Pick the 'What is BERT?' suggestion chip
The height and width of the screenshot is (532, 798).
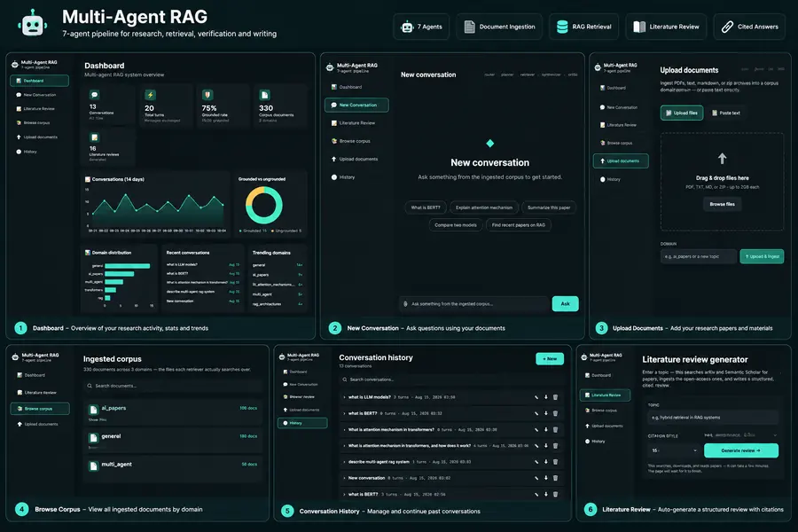click(x=426, y=207)
